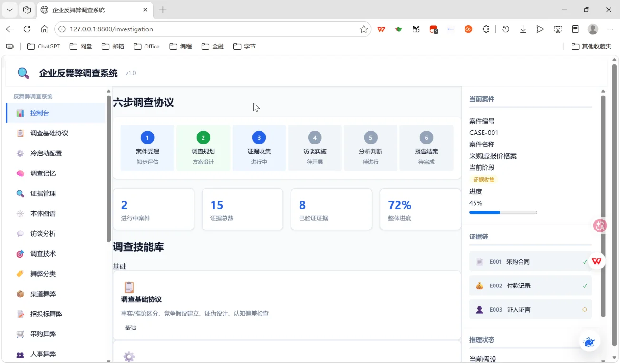The height and width of the screenshot is (364, 620).
Task: Go to browser home page
Action: click(45, 29)
